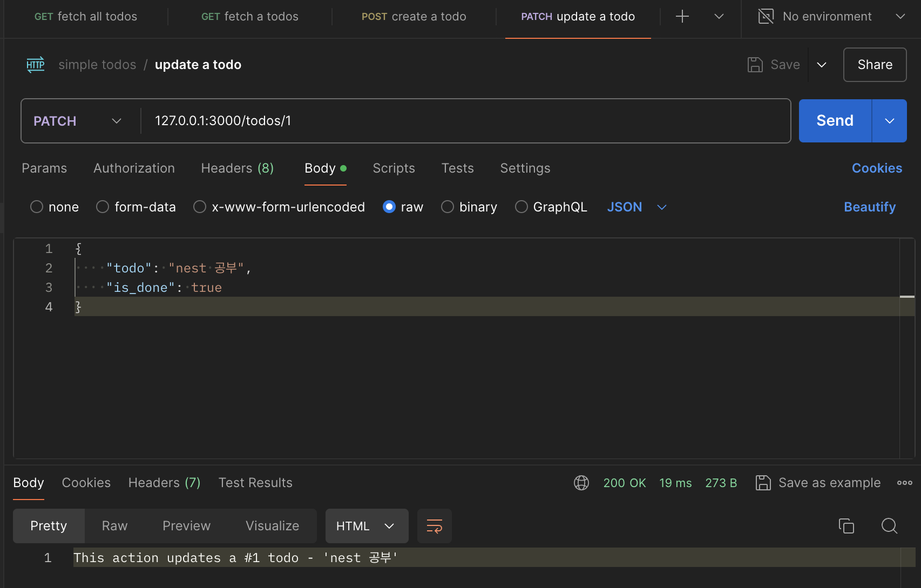Click the 19 ms response time
Viewport: 921px width, 588px height.
pyautogui.click(x=675, y=483)
